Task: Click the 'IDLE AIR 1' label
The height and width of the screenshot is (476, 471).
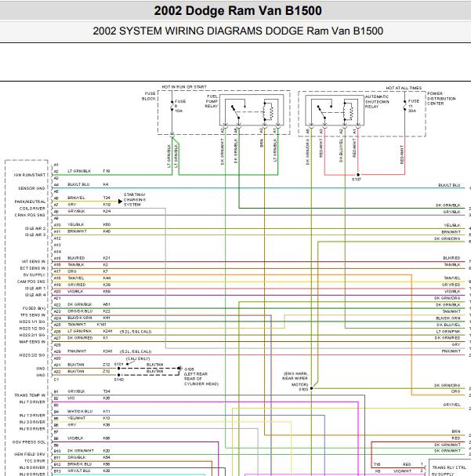Action: [x=35, y=288]
